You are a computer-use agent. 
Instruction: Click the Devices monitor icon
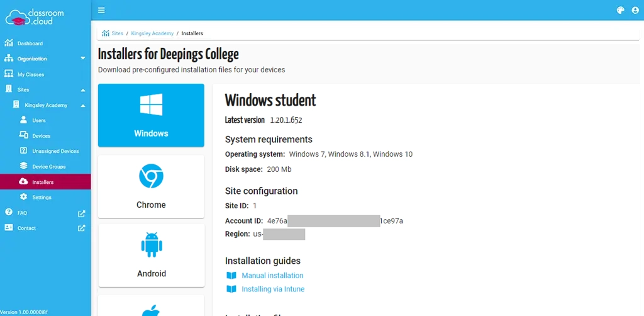pos(24,135)
